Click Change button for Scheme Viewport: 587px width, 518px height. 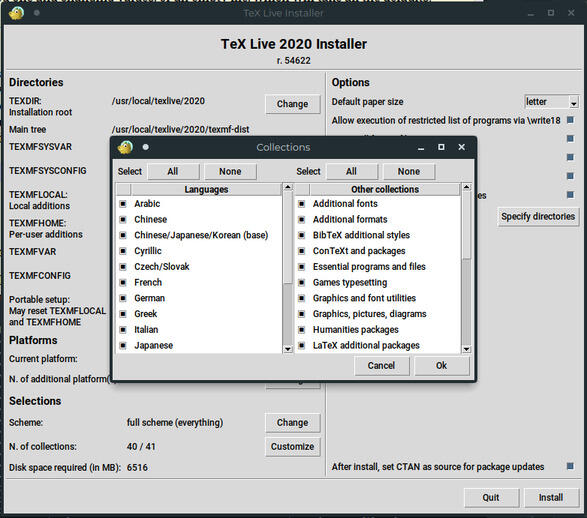[x=293, y=423]
